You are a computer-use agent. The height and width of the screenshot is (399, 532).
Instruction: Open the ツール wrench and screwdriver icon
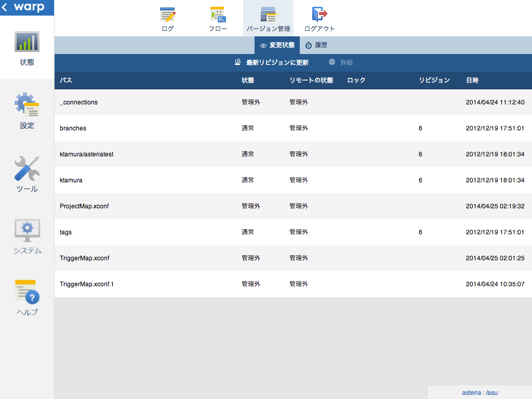[27, 168]
